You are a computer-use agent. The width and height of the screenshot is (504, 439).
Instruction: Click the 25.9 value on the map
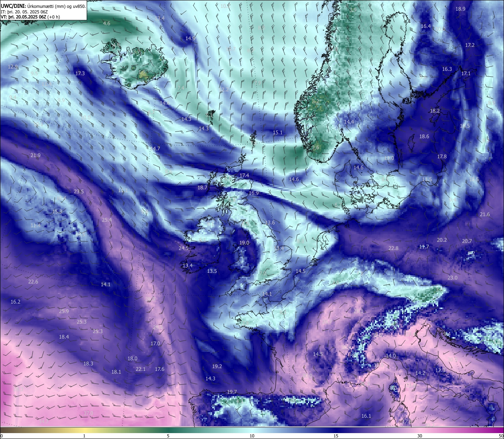pyautogui.click(x=64, y=311)
